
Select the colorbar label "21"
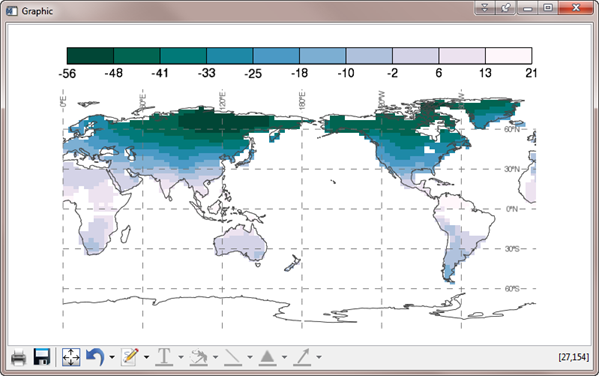click(531, 73)
